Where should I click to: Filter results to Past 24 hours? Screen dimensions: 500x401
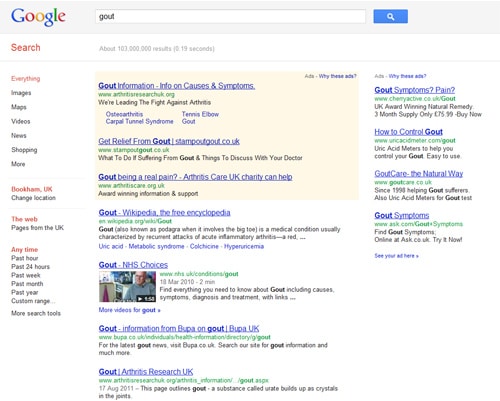coord(30,267)
